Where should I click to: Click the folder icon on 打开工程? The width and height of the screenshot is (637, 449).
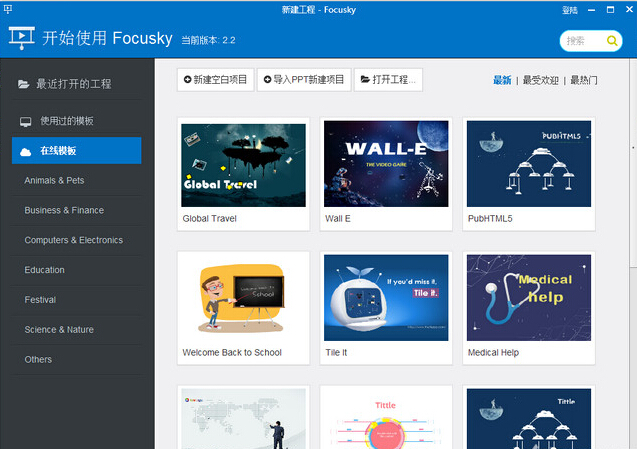pyautogui.click(x=365, y=79)
